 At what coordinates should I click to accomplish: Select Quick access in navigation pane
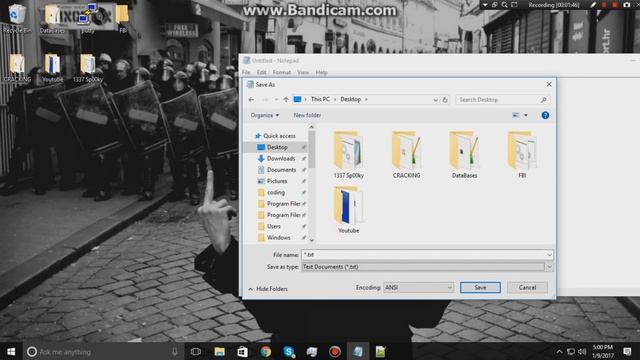coord(279,136)
